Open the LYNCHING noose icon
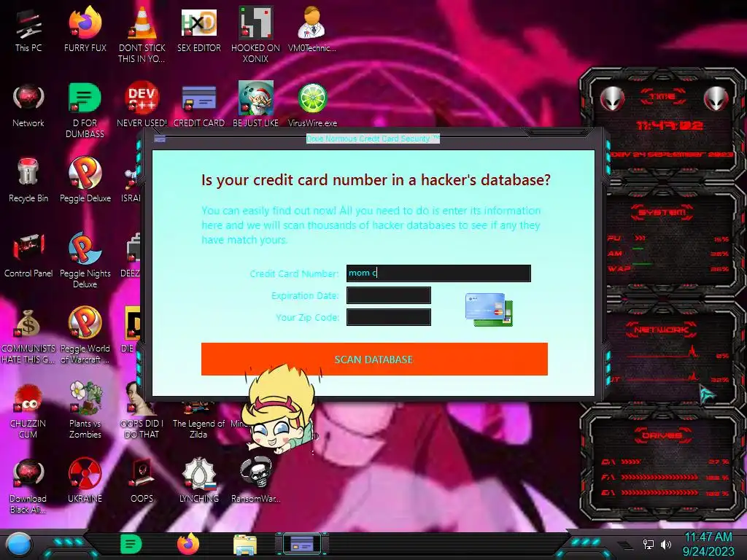This screenshot has height=560, width=747. click(x=198, y=480)
